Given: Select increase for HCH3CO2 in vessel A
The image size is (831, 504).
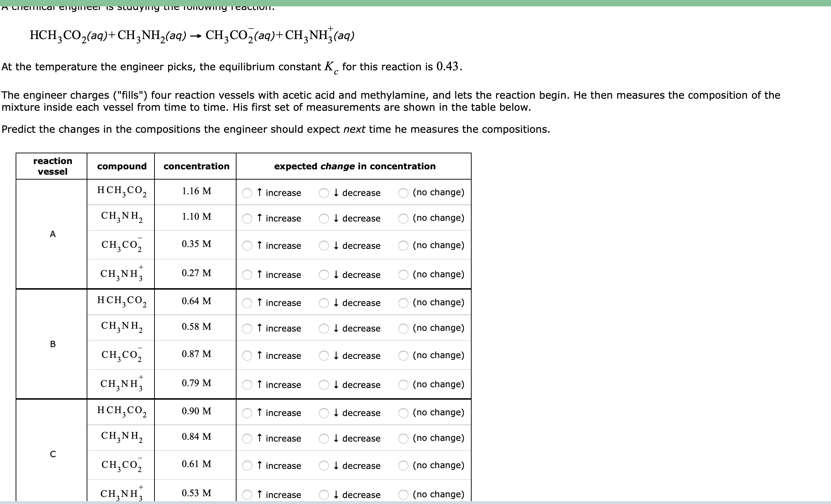Looking at the screenshot, I should coord(247,193).
